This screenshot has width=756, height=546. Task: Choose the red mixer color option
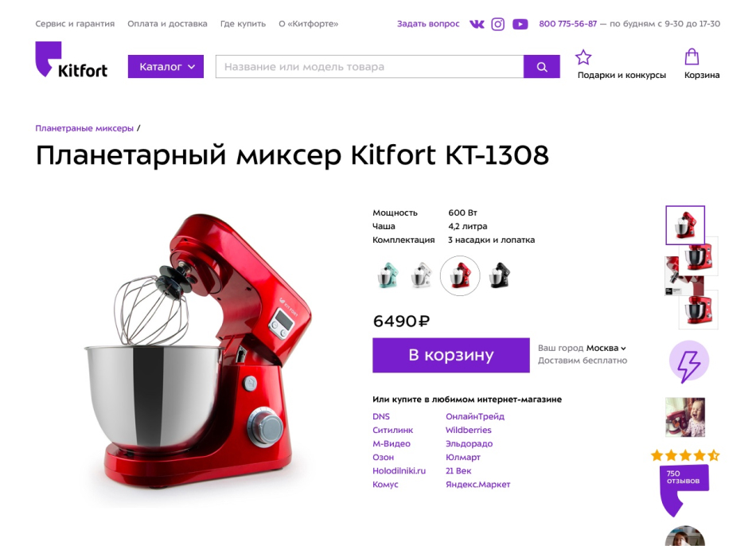click(x=460, y=276)
